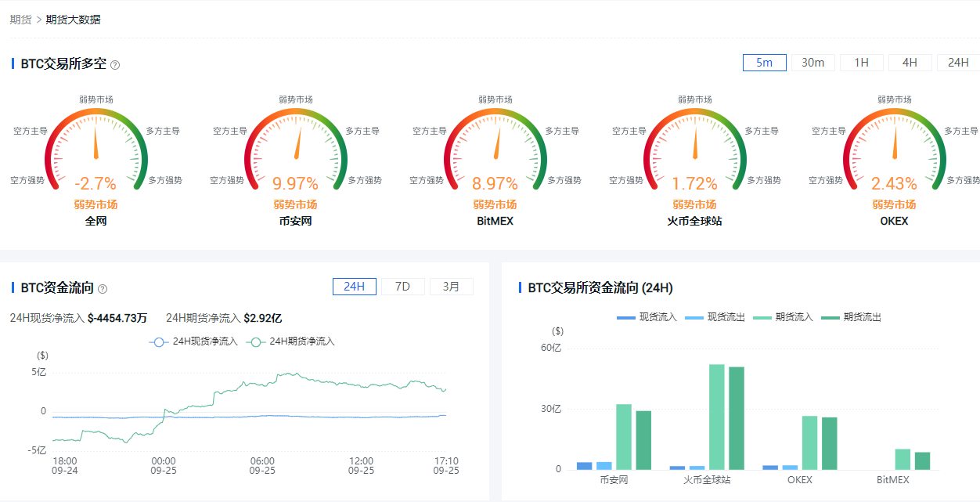The image size is (980, 502).
Task: Toggle 现货流出 legend in bar chart
Action: click(715, 317)
